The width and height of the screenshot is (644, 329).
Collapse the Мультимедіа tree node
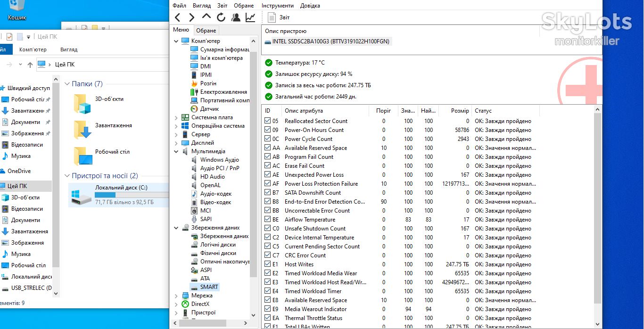pyautogui.click(x=176, y=151)
